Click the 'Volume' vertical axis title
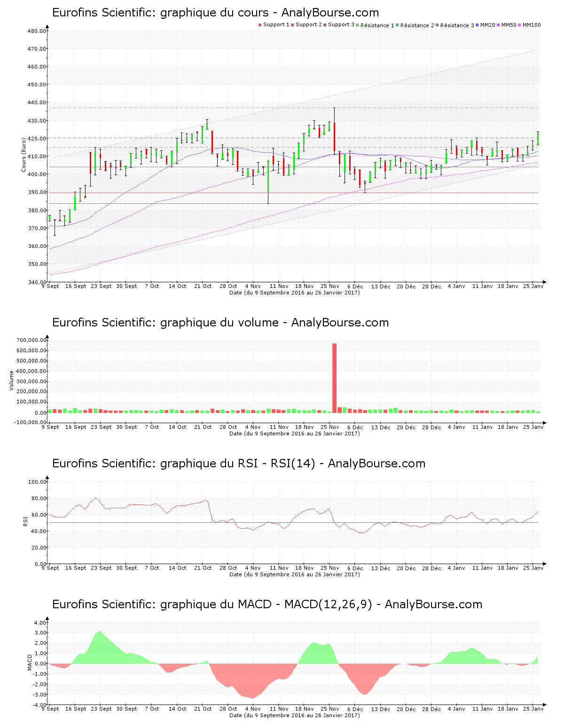Image resolution: width=564 pixels, height=728 pixels. (12, 380)
